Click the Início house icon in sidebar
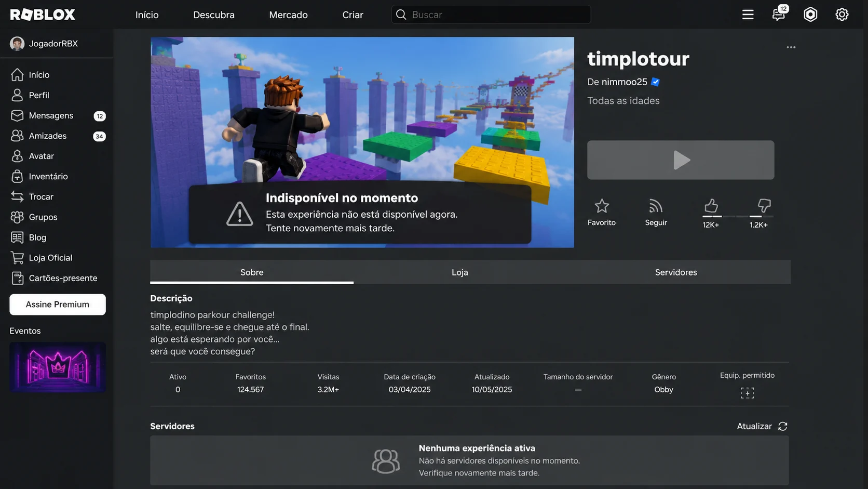 [17, 75]
